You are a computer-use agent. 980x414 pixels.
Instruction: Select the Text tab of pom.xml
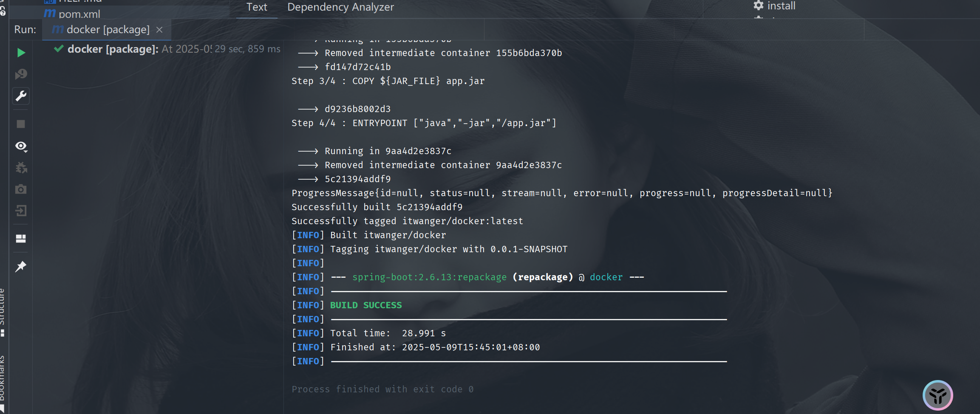[x=257, y=7]
